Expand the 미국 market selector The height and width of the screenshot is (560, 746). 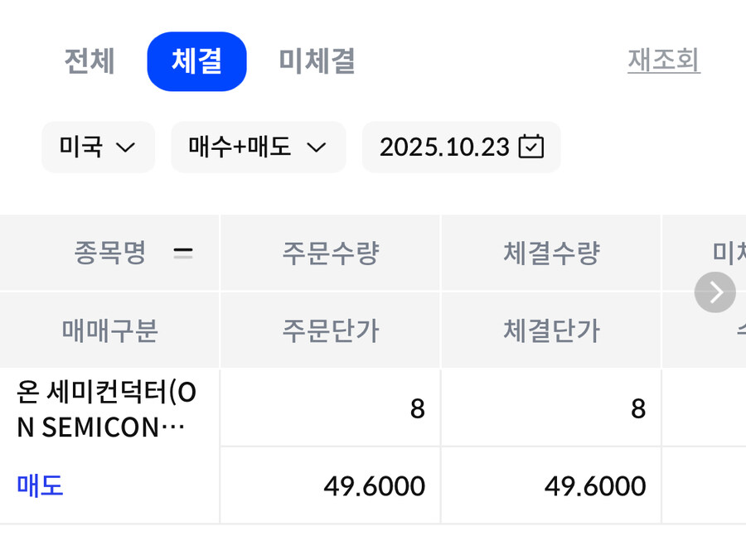coord(98,147)
